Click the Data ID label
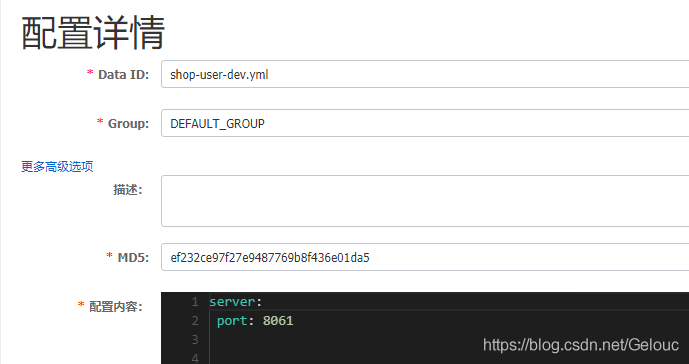 click(123, 75)
